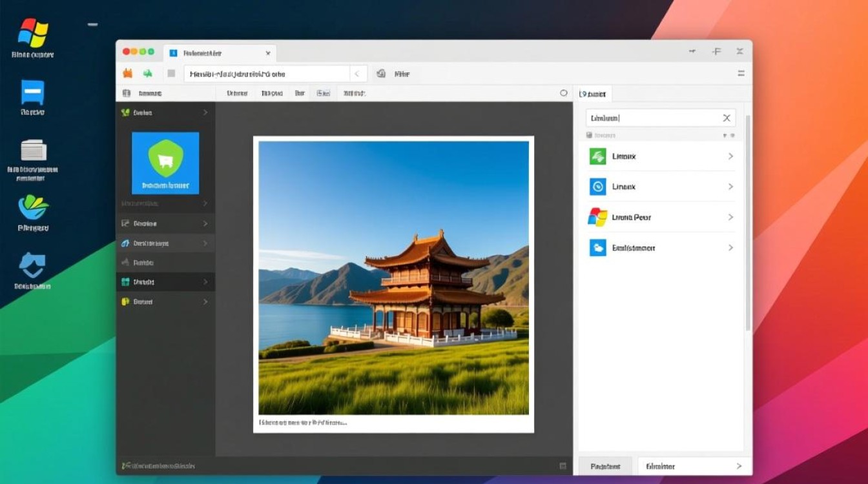The image size is (868, 484).
Task: Click the Windows flag icon in the right panel
Action: pos(597,217)
